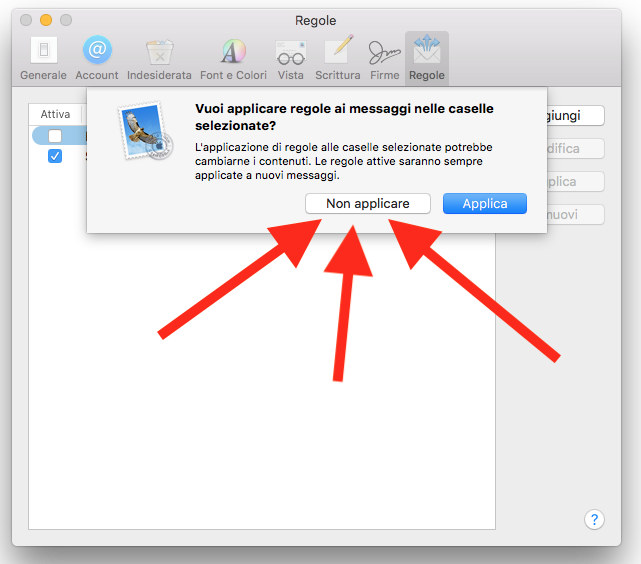Click the Mail stamp icon in dialog

click(146, 130)
